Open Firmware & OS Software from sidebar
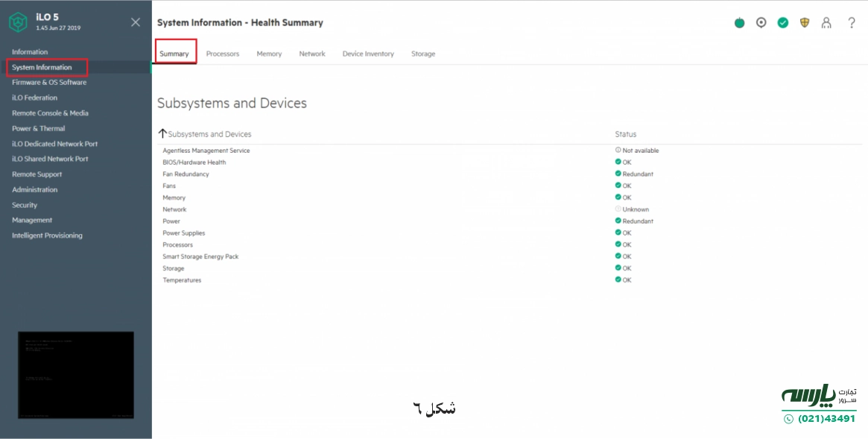The width and height of the screenshot is (868, 439). [50, 82]
